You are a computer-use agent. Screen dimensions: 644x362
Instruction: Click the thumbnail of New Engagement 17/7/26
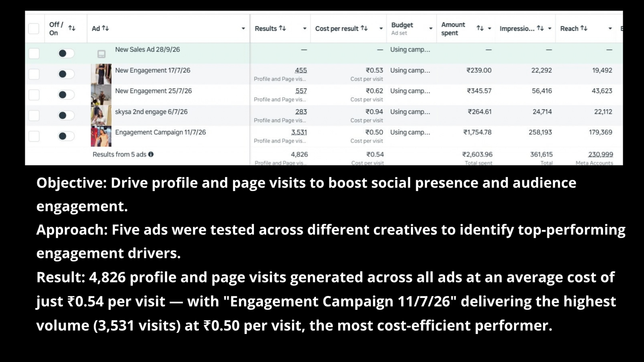tap(101, 74)
